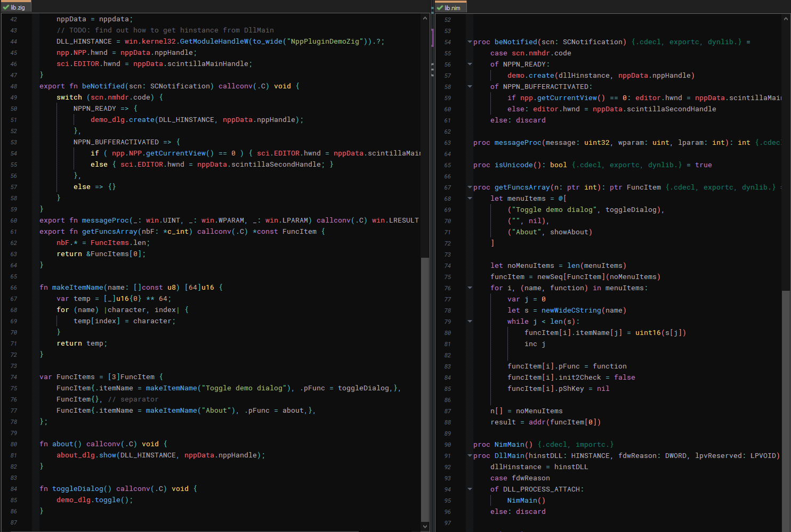Click the lib.zig vertical scrollbar thumb
Screen dimensions: 791x532
(425, 389)
